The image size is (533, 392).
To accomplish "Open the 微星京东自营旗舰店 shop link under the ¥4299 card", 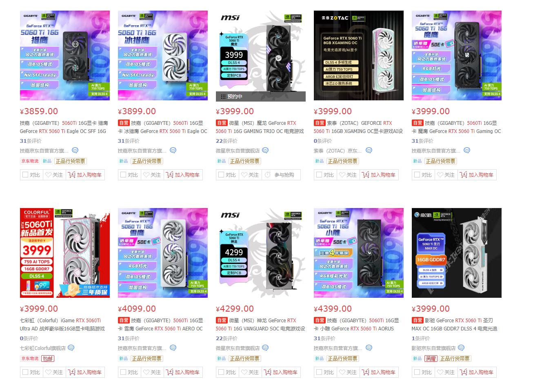I will (238, 348).
